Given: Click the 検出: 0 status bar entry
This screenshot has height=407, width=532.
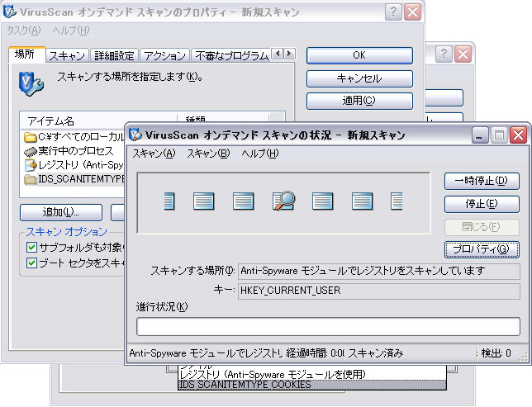Looking at the screenshot, I should tap(496, 353).
